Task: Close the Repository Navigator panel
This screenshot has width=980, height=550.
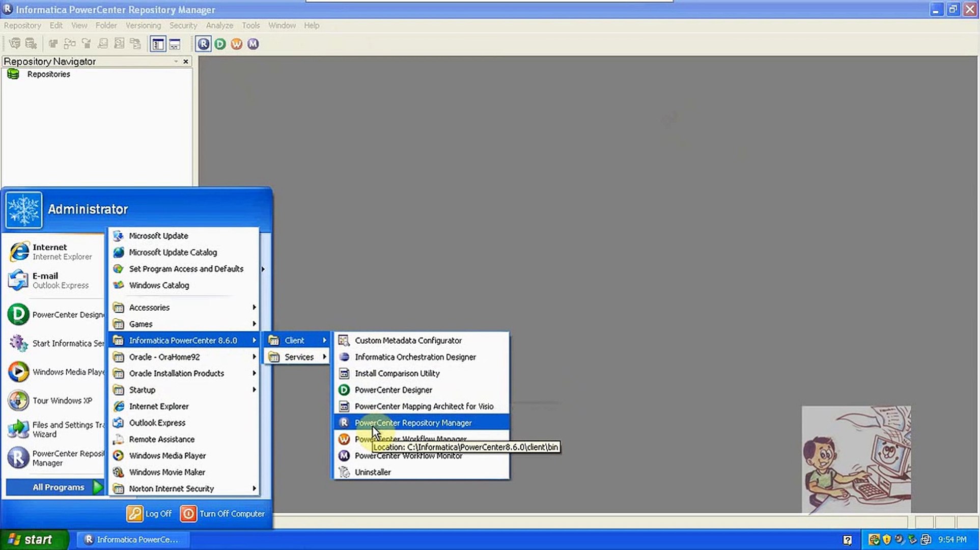Action: (186, 62)
